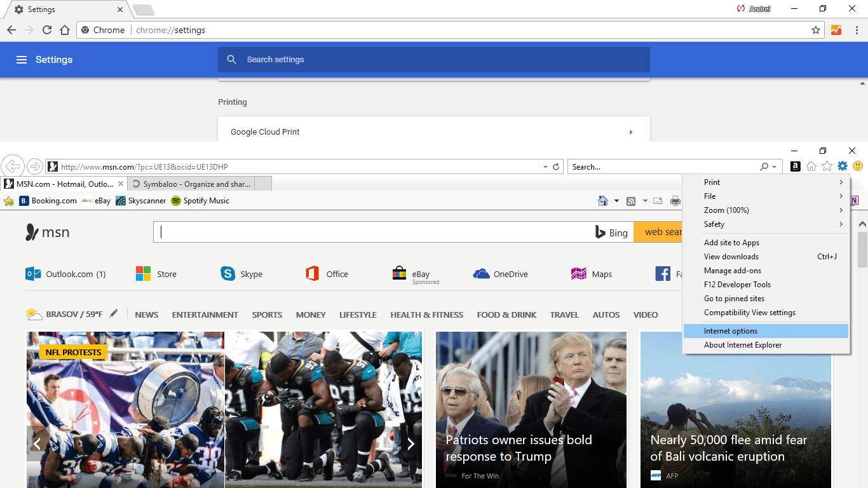The height and width of the screenshot is (488, 868).
Task: Click the Outlook.com shortcut on MSN
Action: coord(65,274)
